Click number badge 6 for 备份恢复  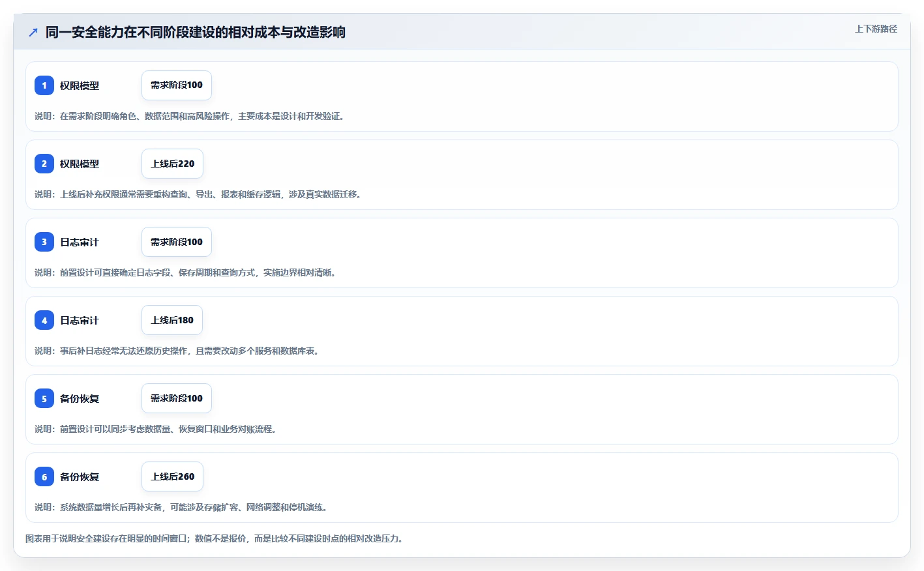pyautogui.click(x=44, y=476)
